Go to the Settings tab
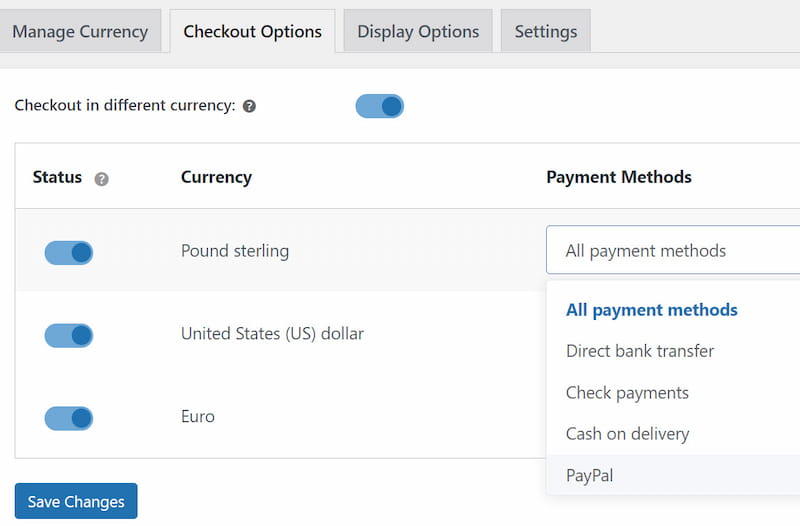The height and width of the screenshot is (526, 800). (545, 31)
